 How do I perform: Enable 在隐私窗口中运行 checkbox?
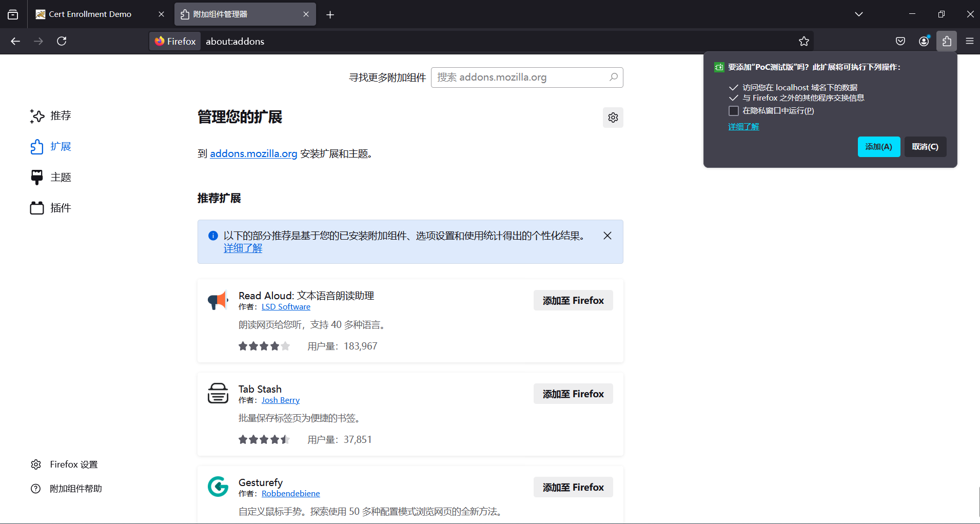pyautogui.click(x=734, y=111)
